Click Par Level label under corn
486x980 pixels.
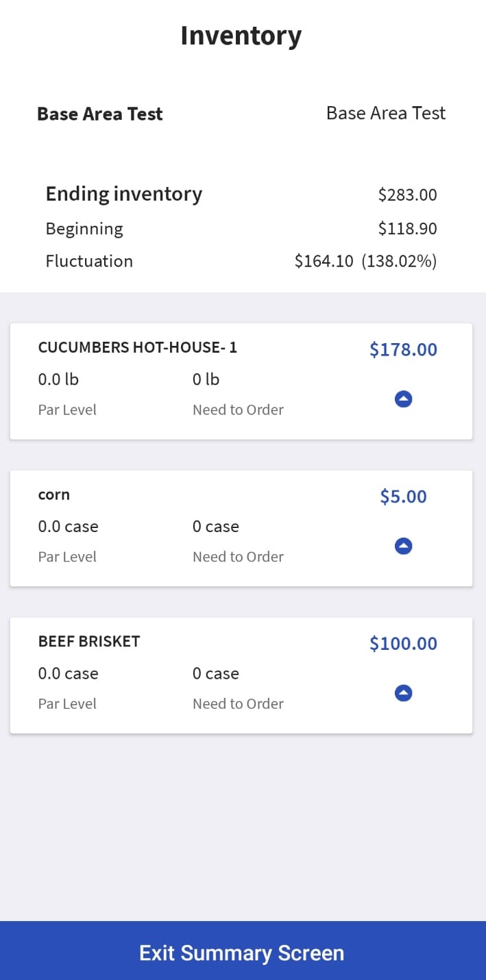67,556
